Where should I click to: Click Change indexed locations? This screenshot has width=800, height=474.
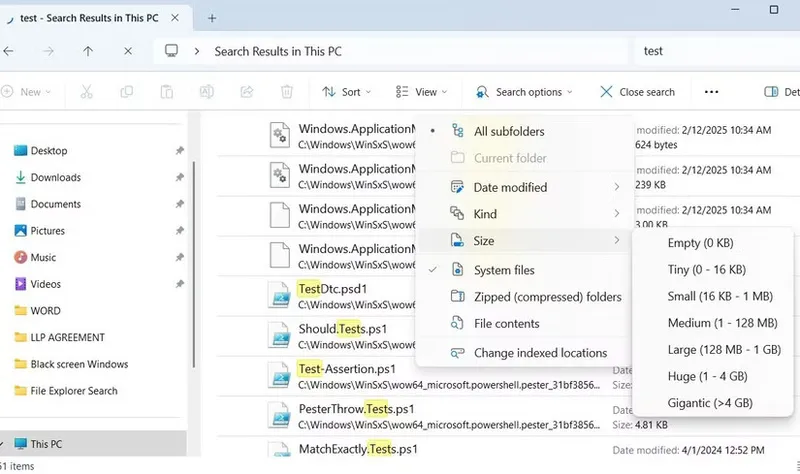click(525, 353)
